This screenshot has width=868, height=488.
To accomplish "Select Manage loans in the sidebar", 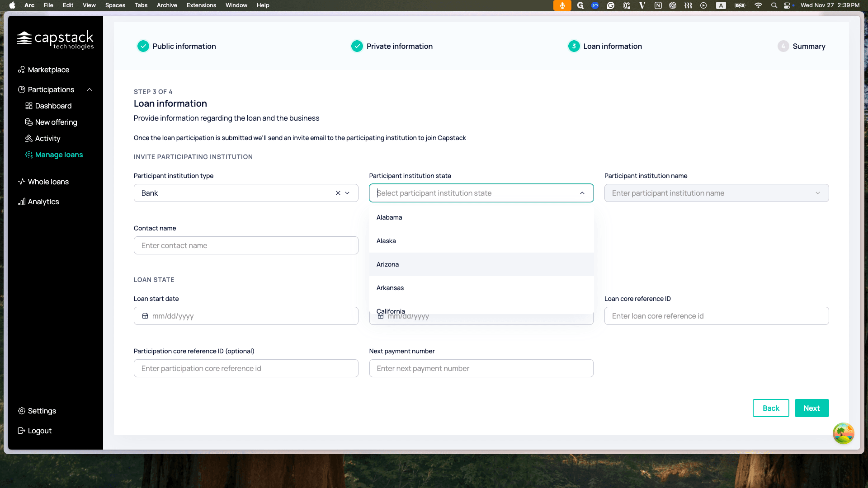I will (x=54, y=155).
